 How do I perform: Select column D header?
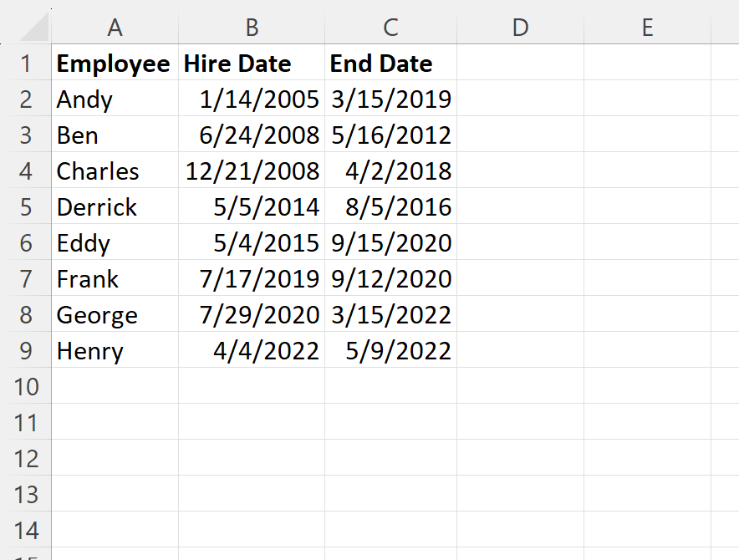520,28
